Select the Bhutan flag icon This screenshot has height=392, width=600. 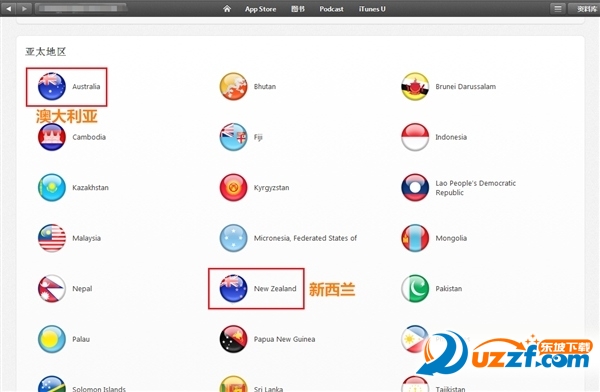(x=233, y=87)
